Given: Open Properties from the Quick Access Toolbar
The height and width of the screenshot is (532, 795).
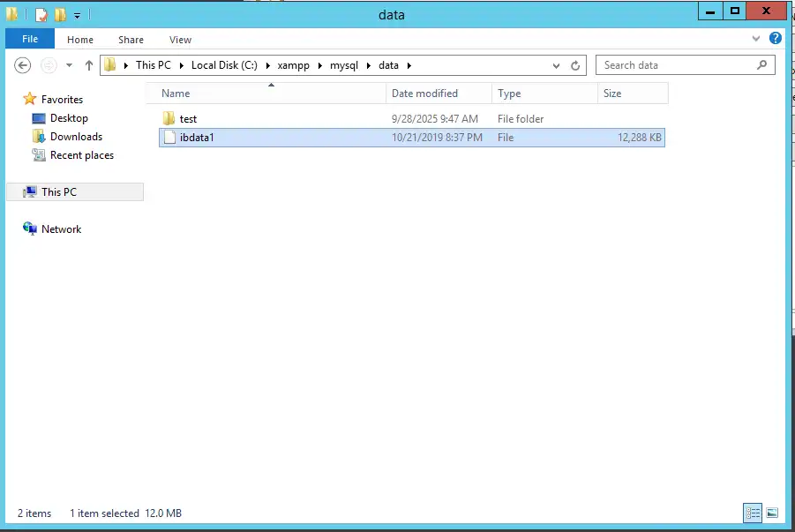Looking at the screenshot, I should (x=41, y=15).
